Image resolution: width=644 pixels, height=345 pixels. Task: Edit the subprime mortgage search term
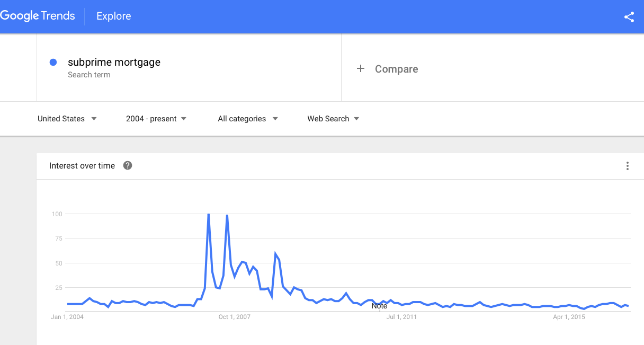point(114,62)
